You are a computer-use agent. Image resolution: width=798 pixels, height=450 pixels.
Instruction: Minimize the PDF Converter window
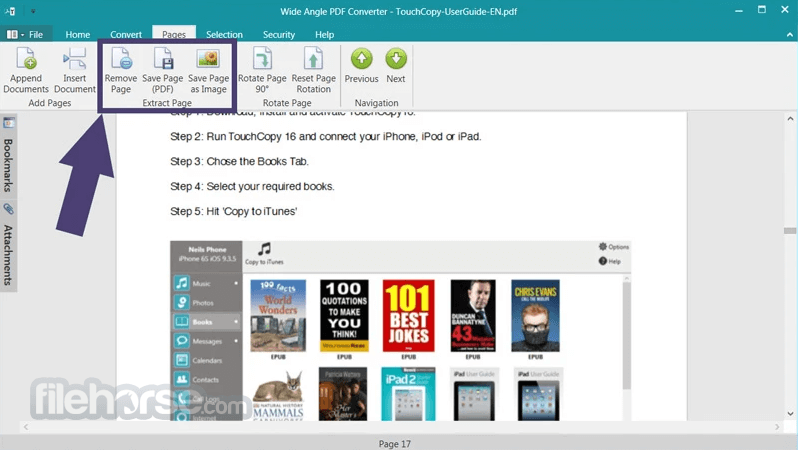pyautogui.click(x=738, y=10)
